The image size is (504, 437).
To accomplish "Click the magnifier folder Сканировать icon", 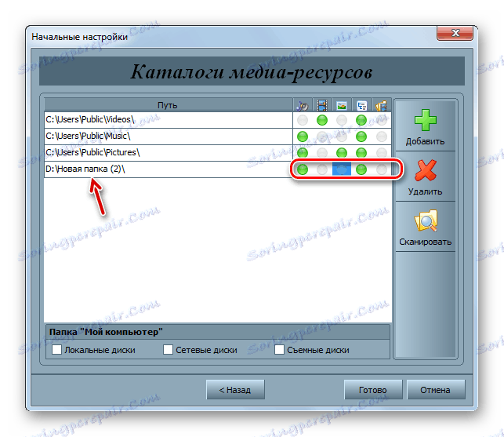I will click(x=426, y=220).
